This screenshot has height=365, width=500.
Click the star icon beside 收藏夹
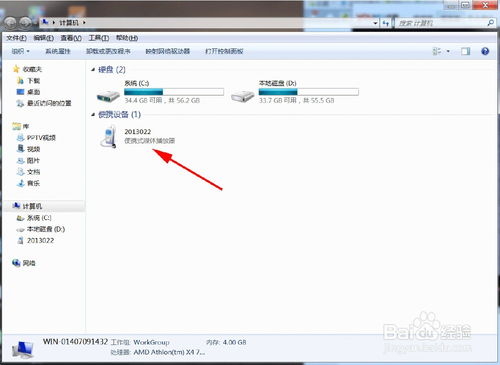(16, 69)
